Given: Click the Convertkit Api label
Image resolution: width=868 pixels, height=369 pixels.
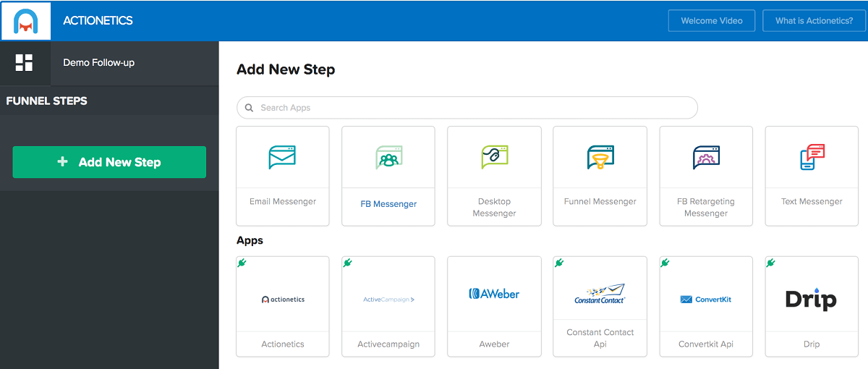Looking at the screenshot, I should click(x=706, y=344).
